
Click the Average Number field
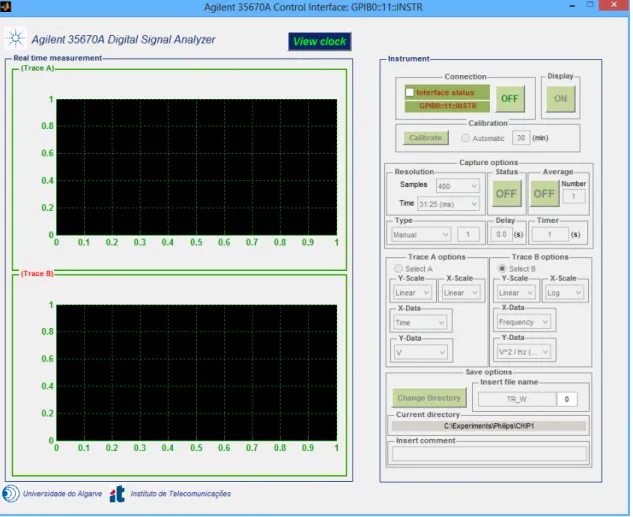(573, 196)
